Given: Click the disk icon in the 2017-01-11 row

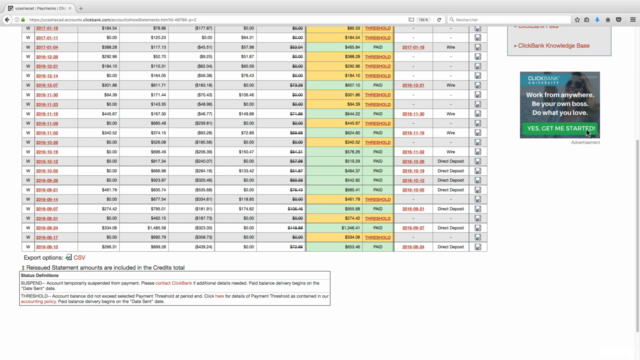Looking at the screenshot, I should click(478, 38).
